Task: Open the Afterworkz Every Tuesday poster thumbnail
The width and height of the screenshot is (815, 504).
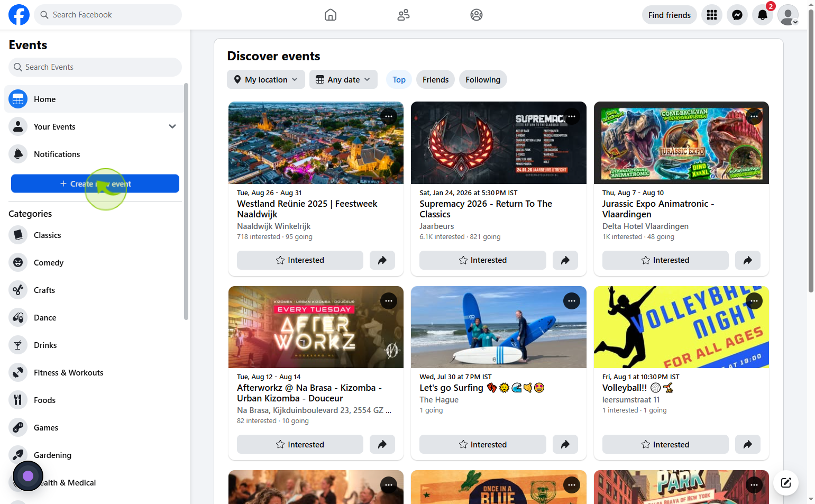Action: pos(316,327)
